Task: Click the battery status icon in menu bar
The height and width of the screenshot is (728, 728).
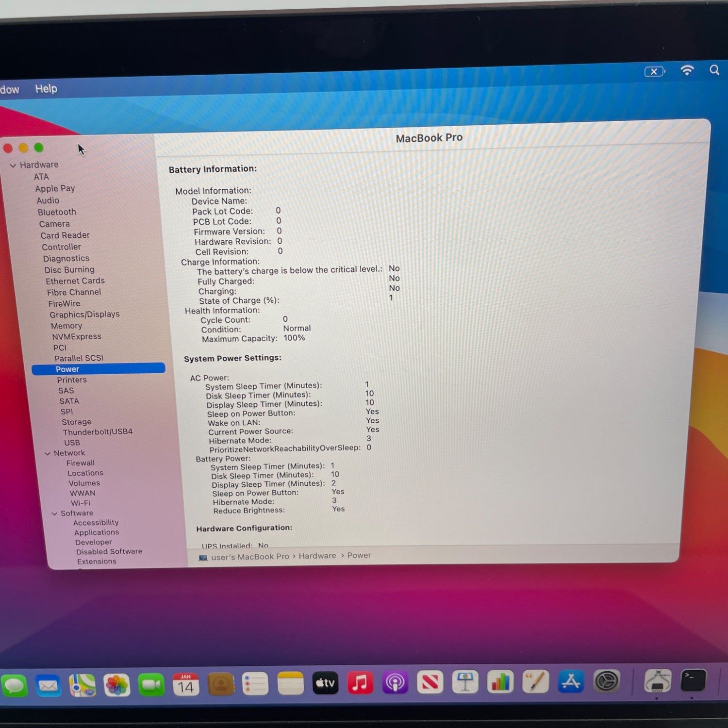Action: click(x=654, y=72)
